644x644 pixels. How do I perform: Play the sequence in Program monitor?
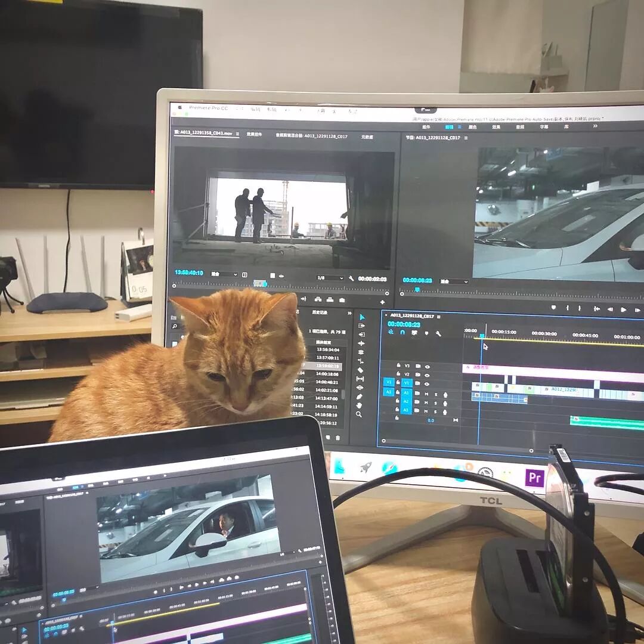(624, 309)
